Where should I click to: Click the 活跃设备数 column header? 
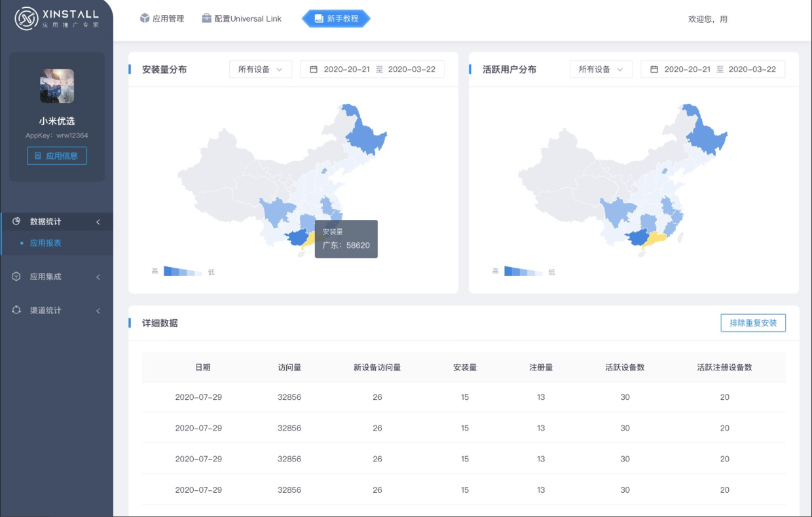point(625,367)
